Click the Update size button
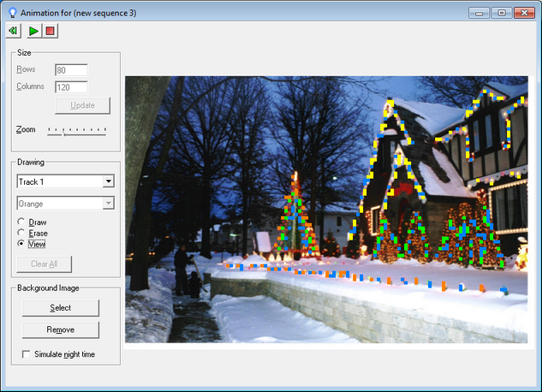This screenshot has width=542, height=392. (x=82, y=106)
